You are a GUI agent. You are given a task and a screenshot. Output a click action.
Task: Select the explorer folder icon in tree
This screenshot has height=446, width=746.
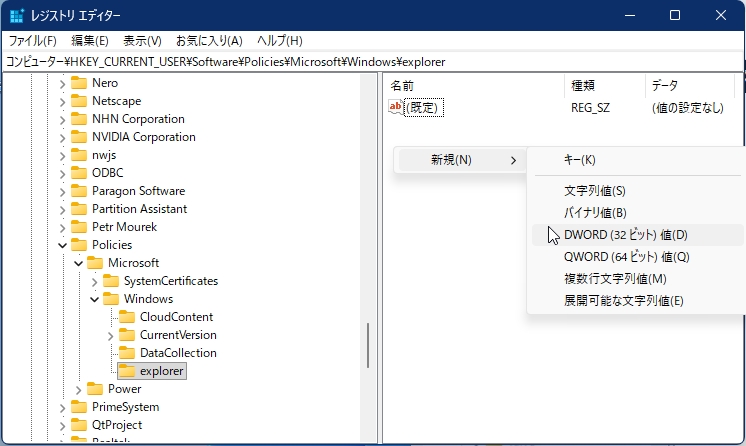coord(127,371)
